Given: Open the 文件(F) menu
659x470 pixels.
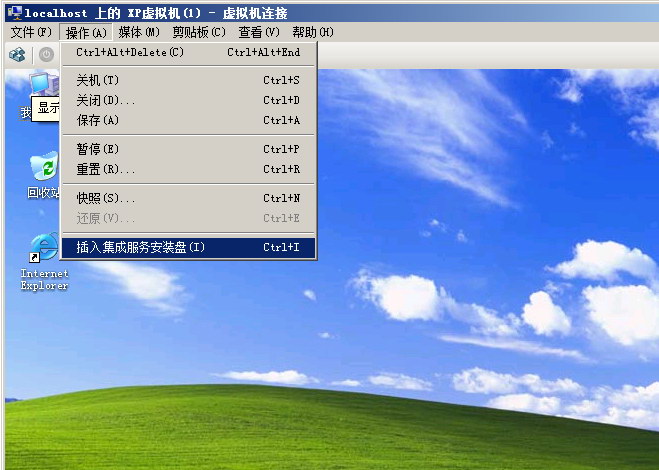Looking at the screenshot, I should pyautogui.click(x=31, y=32).
